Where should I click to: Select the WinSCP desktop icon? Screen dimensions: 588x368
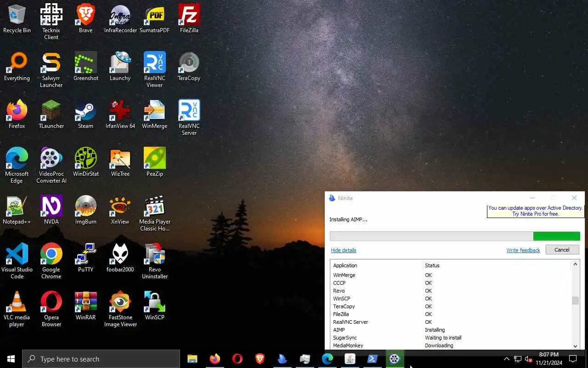coord(154,306)
